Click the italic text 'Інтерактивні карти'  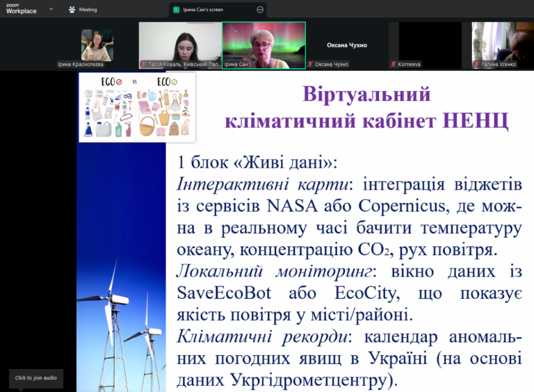coord(263,184)
